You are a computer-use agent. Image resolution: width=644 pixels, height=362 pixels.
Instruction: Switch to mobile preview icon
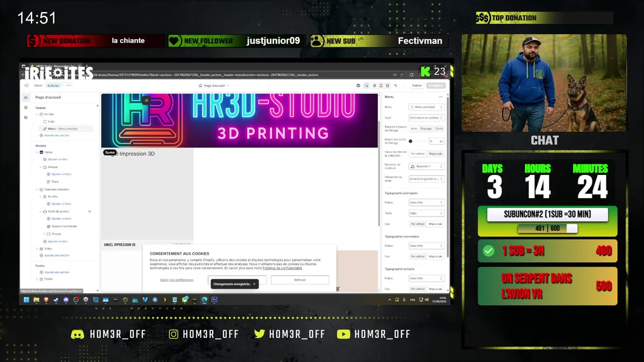click(381, 85)
